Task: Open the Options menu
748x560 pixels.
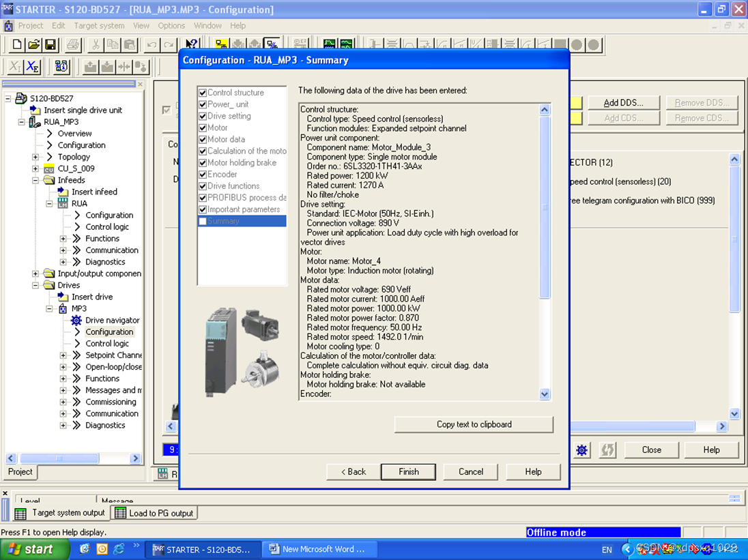Action: 171,26
